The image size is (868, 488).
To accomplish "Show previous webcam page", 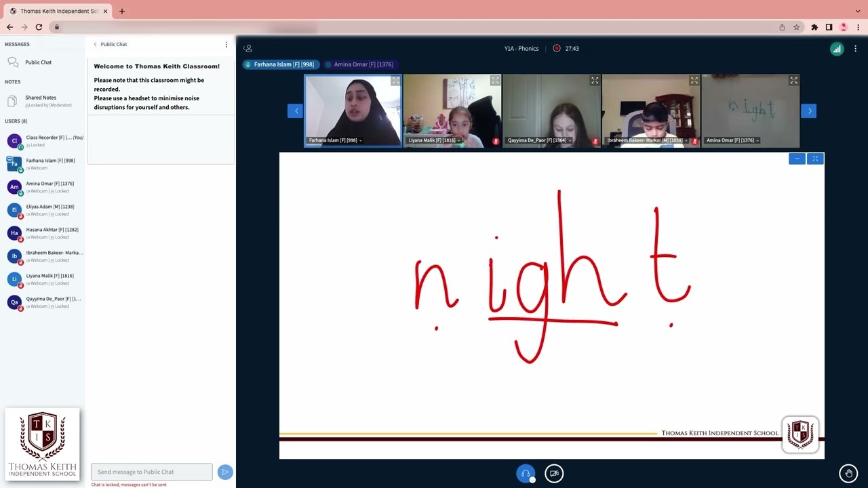I will pyautogui.click(x=295, y=111).
